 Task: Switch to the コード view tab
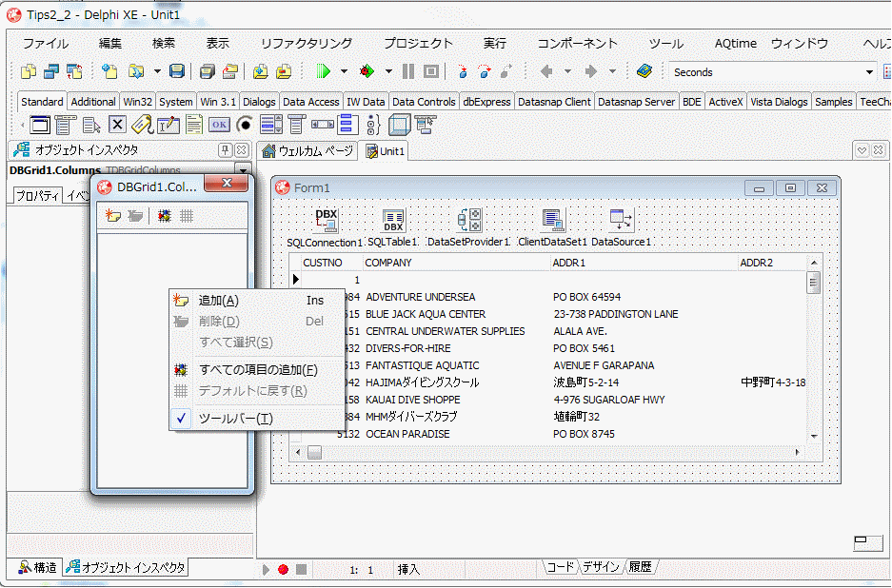(562, 566)
